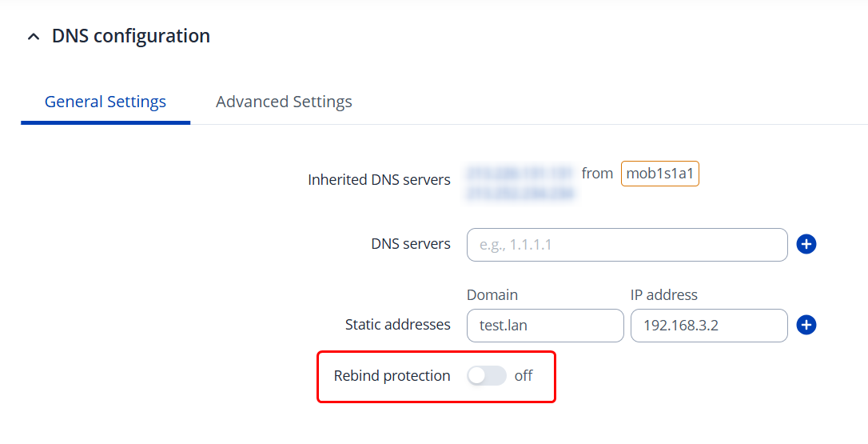Click the Inherited DNS servers label

(379, 180)
